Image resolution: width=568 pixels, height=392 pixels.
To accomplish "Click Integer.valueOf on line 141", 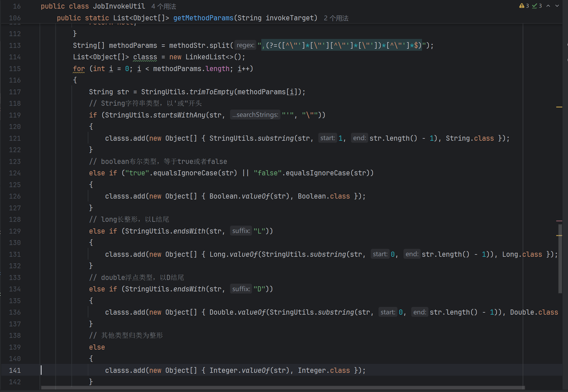I will 240,371.
